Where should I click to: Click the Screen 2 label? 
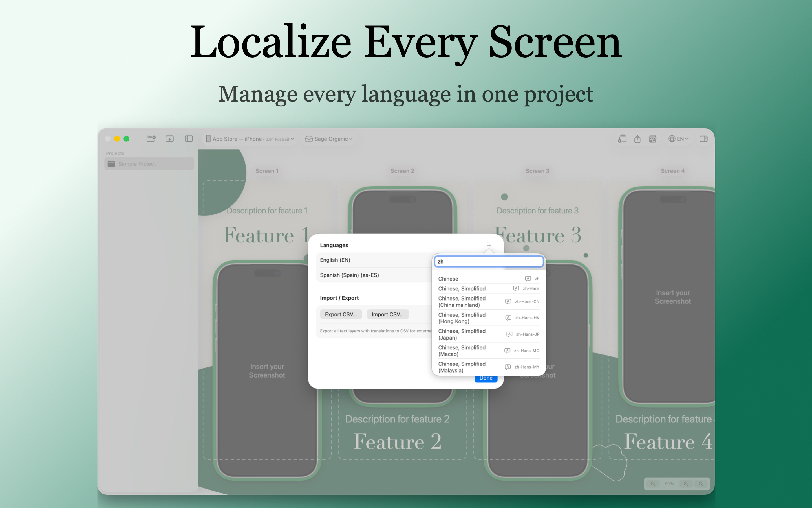(402, 171)
